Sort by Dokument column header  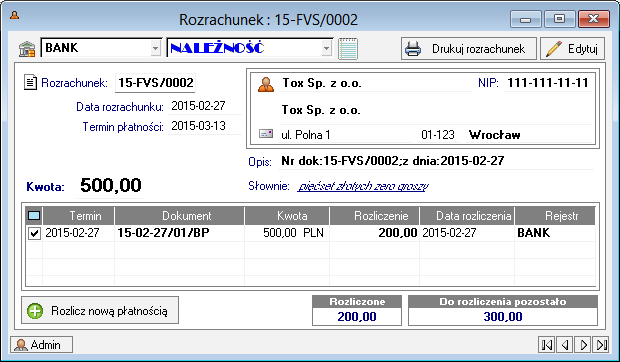(x=180, y=216)
